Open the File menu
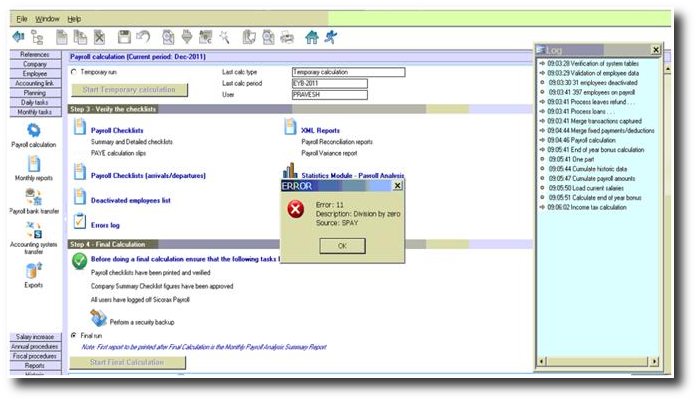This screenshot has height=401, width=697. tap(22, 19)
